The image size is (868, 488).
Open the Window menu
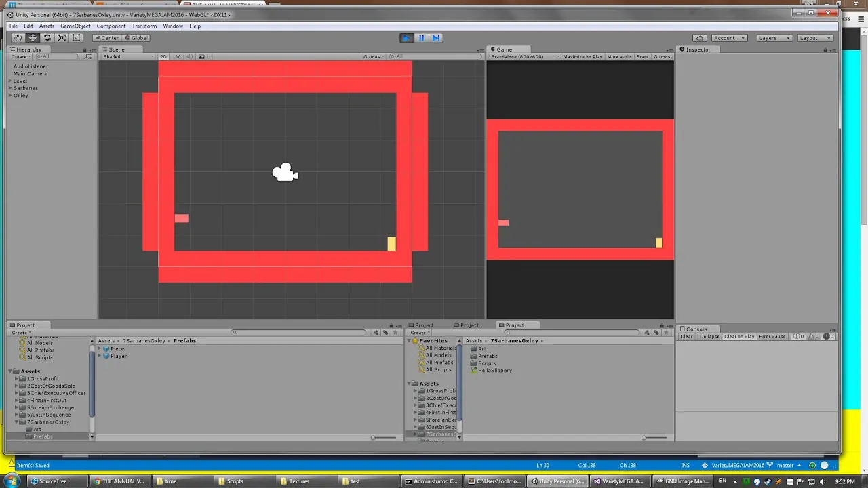173,26
